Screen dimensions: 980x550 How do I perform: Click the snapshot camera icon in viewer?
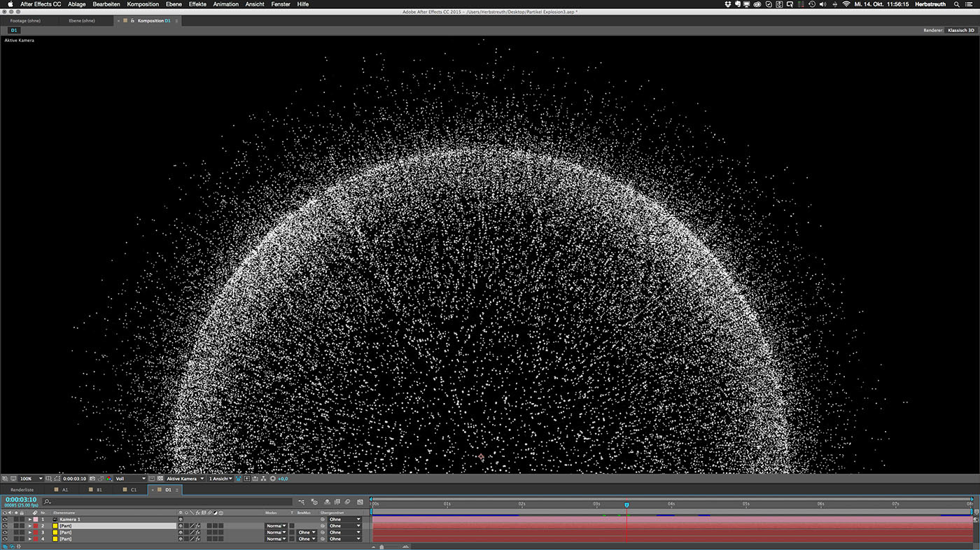92,479
